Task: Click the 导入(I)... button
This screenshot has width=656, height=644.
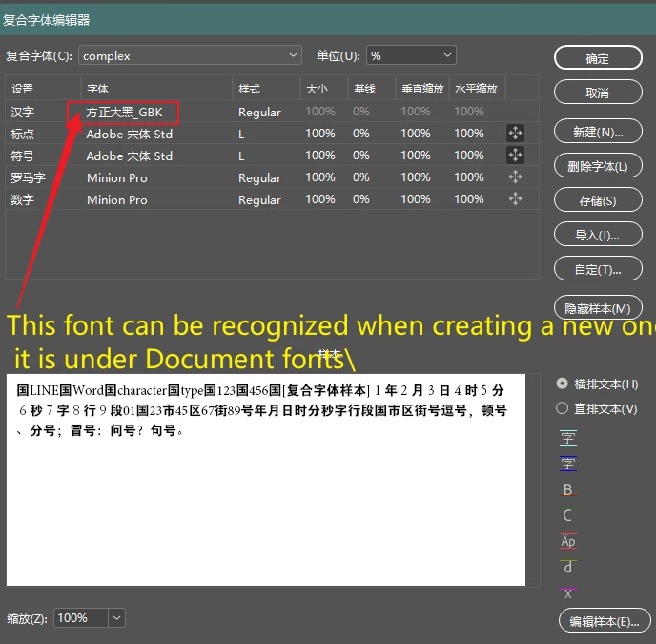Action: pos(598,235)
